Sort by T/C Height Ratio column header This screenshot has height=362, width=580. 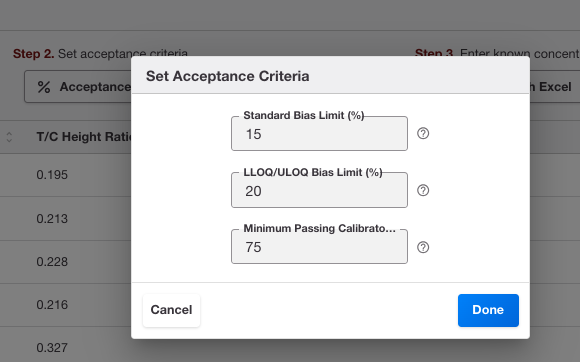tap(84, 137)
